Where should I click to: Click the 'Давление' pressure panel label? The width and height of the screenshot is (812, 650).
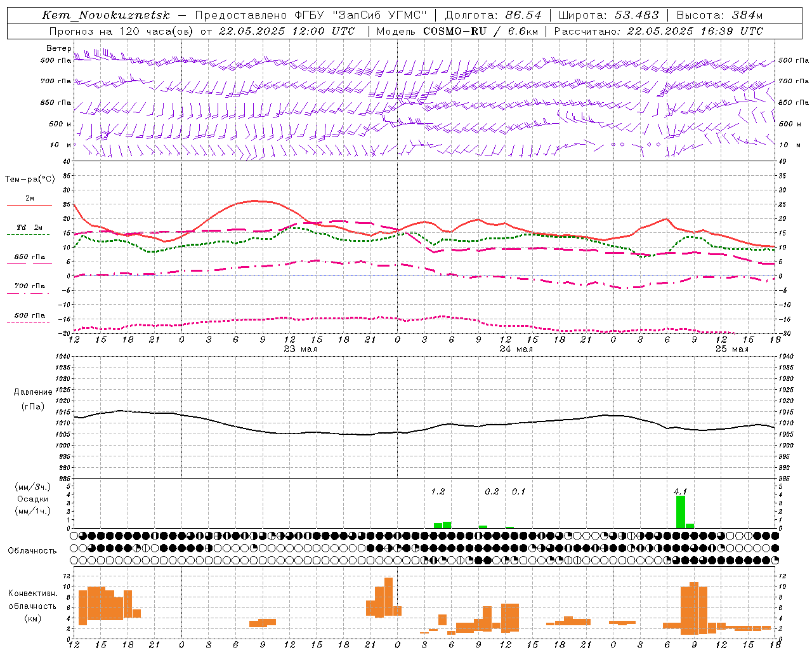pyautogui.click(x=33, y=392)
